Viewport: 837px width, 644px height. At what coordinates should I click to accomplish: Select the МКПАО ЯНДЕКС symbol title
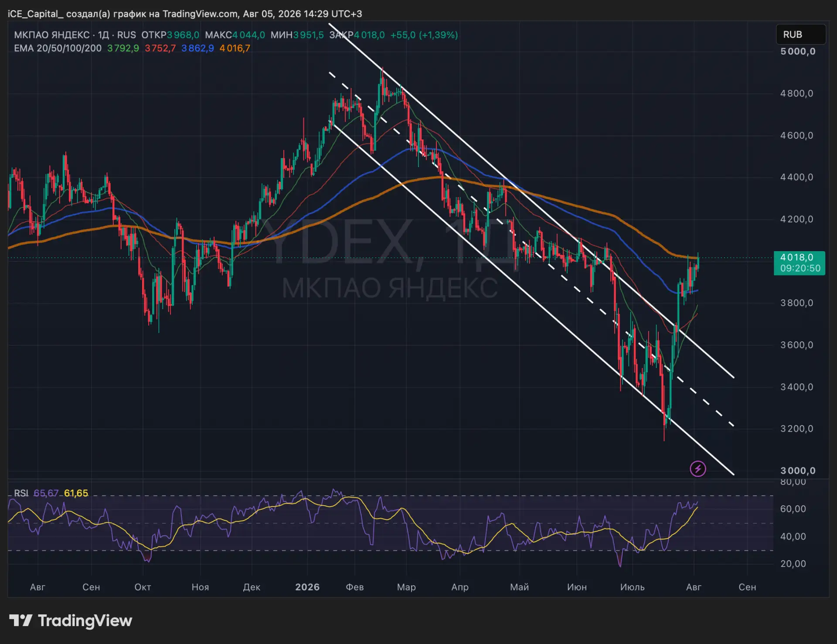click(x=52, y=35)
